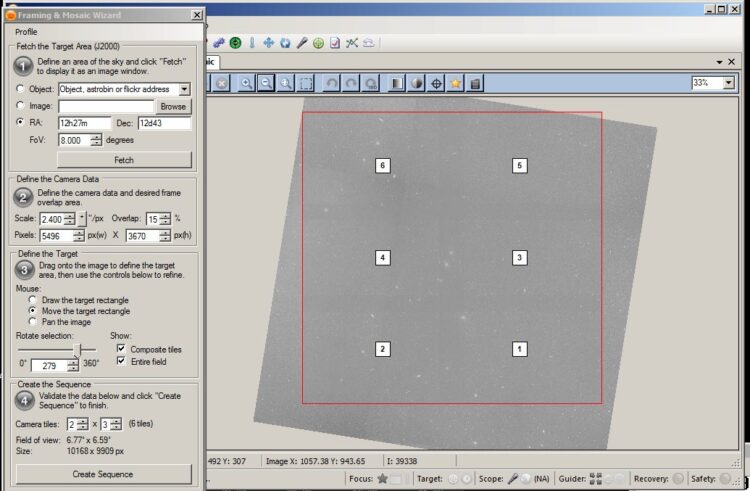Click mosaic tile marker 6
This screenshot has height=491, width=750.
(383, 166)
